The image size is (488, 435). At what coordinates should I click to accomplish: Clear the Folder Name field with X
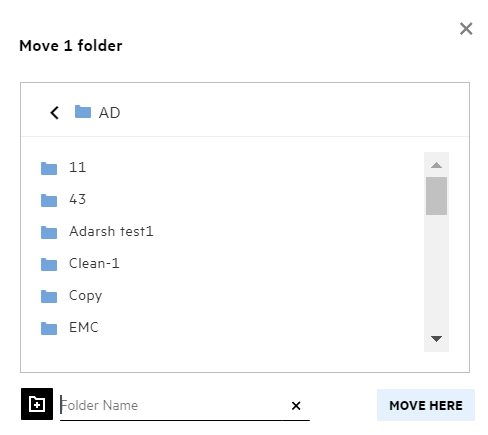(x=296, y=406)
